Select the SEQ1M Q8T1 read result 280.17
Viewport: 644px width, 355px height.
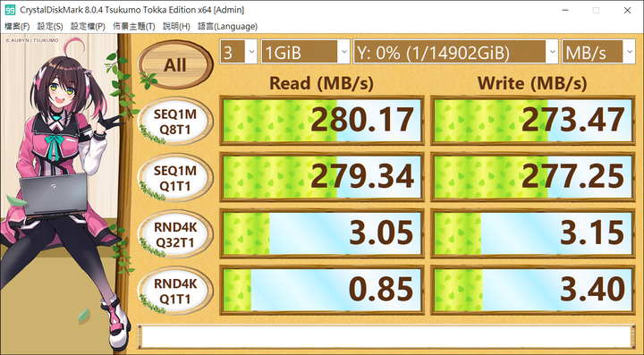tap(322, 120)
